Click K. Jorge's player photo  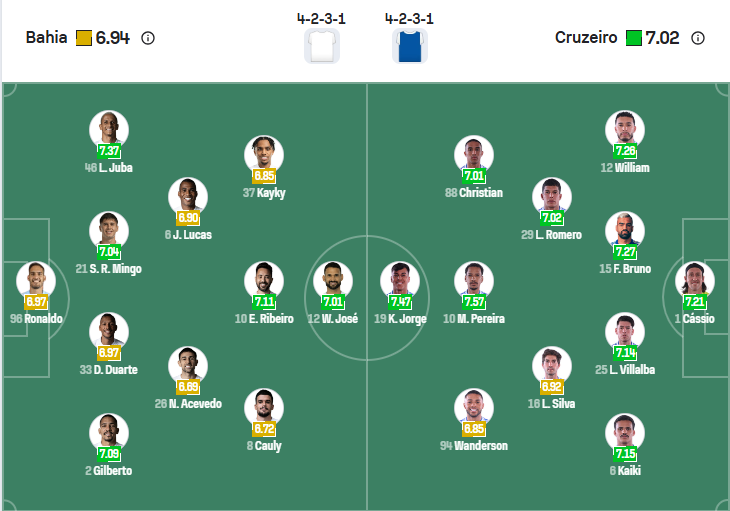(400, 281)
